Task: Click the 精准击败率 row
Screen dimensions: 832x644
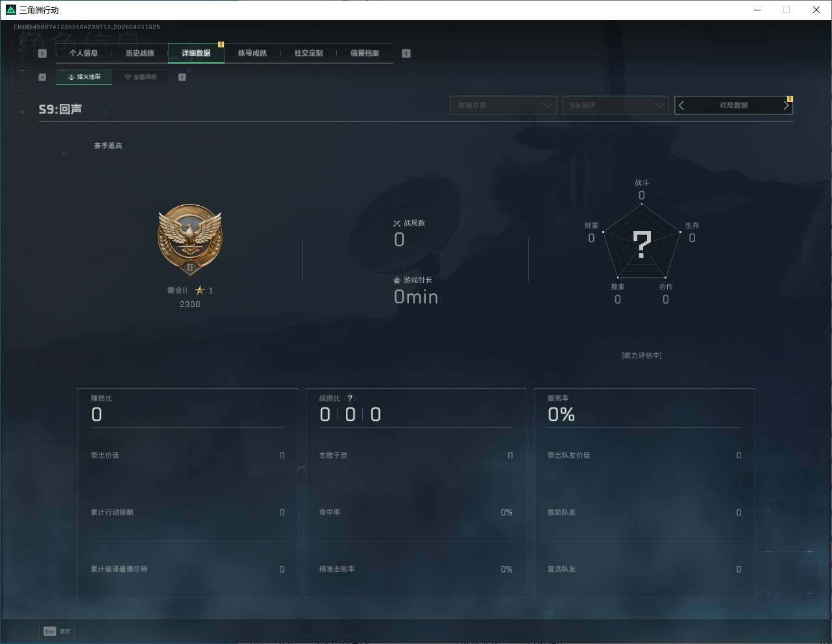Action: click(x=416, y=569)
